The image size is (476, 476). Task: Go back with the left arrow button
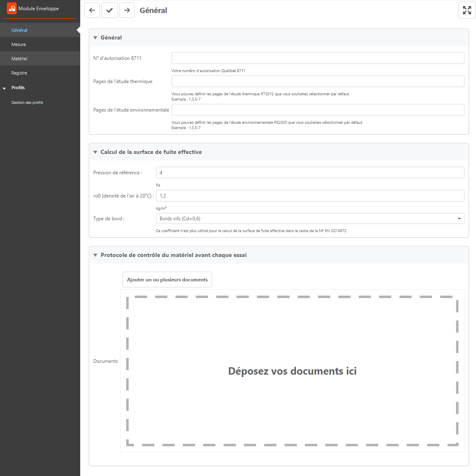point(92,10)
